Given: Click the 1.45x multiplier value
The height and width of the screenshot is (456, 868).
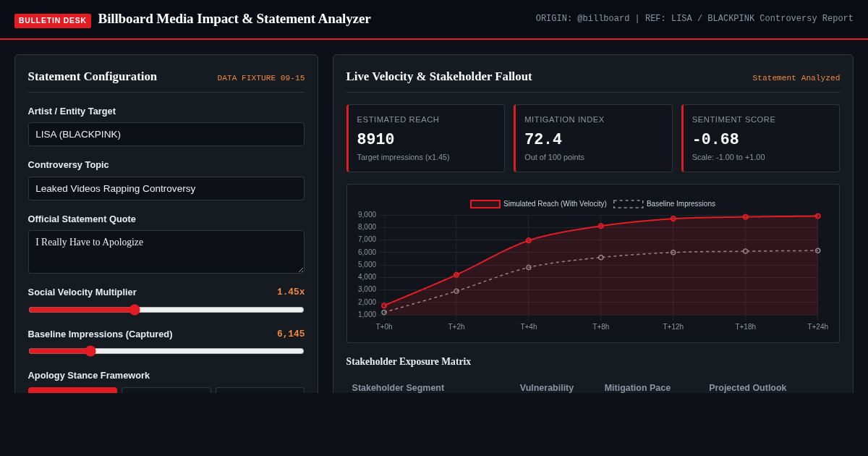Looking at the screenshot, I should 291,292.
